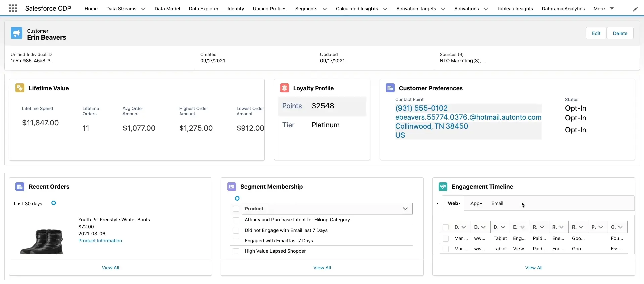Screen dimensions: 644x284
Task: Open the More menu arrow
Action: point(612,9)
